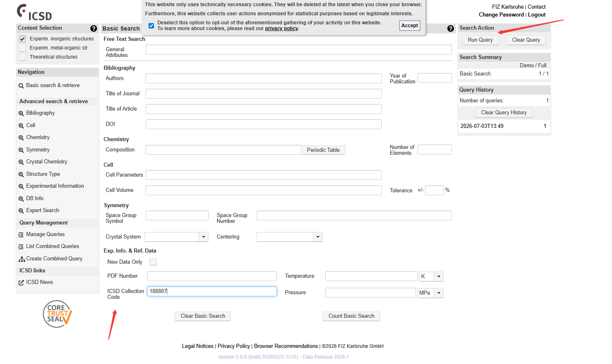612x364 pixels.
Task: Open Expert Search navigation item
Action: click(x=43, y=210)
